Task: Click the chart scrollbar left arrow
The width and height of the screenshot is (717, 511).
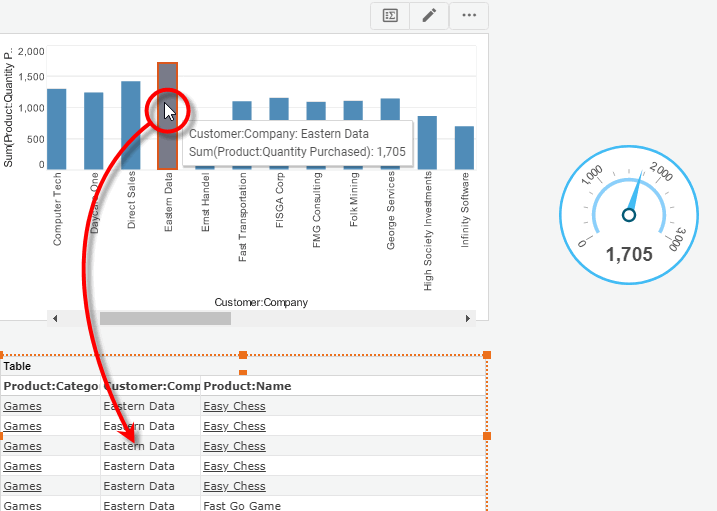Action: pyautogui.click(x=55, y=318)
